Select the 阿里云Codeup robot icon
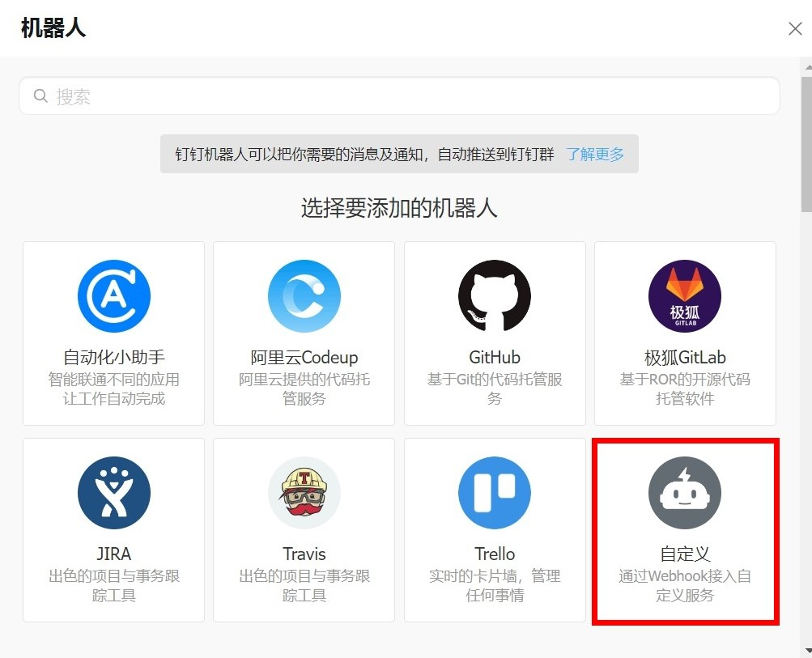Image resolution: width=812 pixels, height=658 pixels. coord(304,296)
